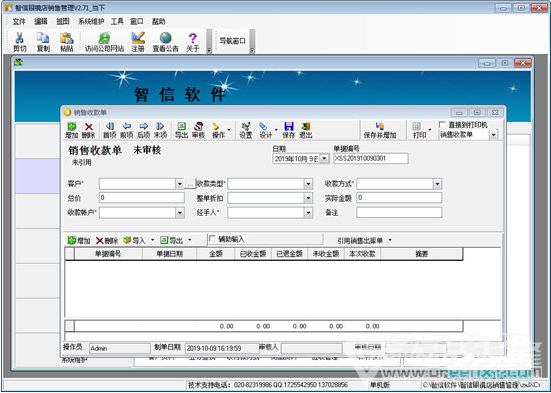This screenshot has width=551, height=393.
Task: Open the 系统维护 menu
Action: tap(91, 21)
